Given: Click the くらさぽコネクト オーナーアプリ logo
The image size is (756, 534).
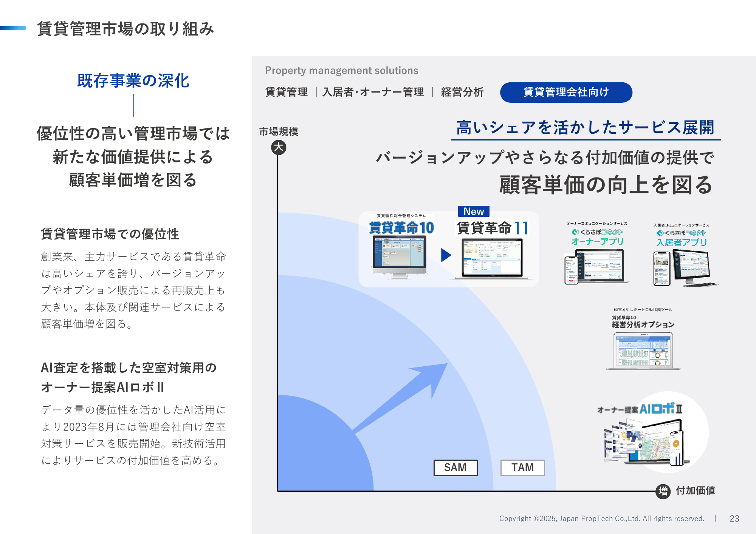Looking at the screenshot, I should pos(597,237).
